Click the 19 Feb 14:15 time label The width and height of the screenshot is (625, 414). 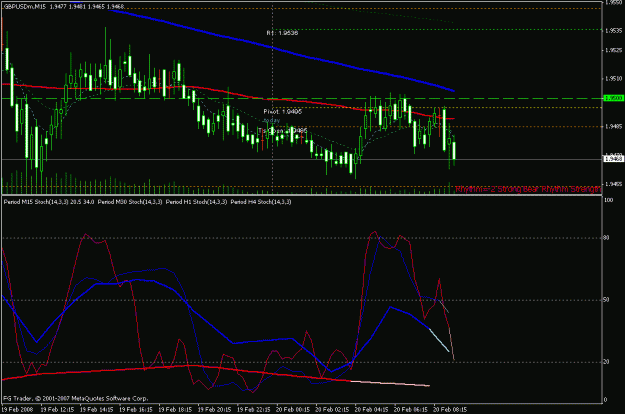(x=96, y=409)
